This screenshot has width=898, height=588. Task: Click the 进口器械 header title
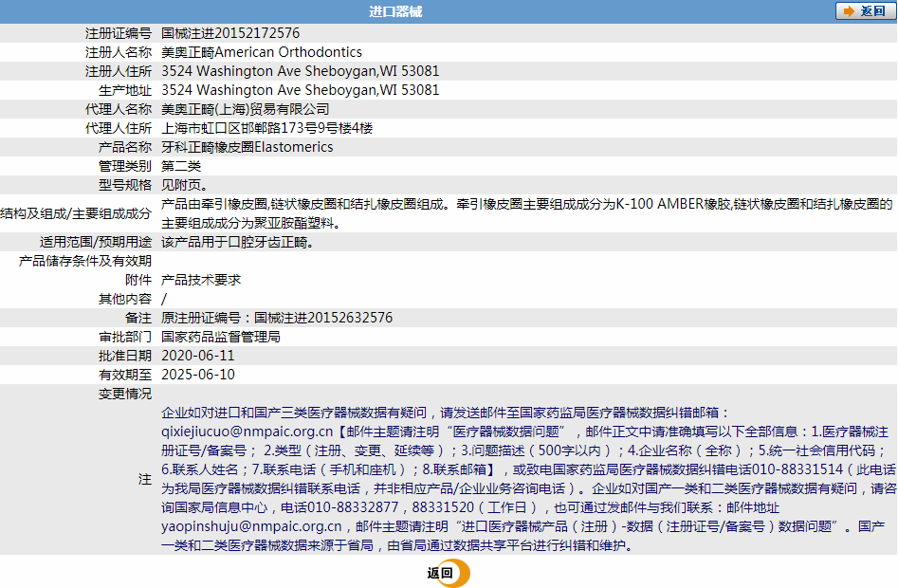click(395, 11)
